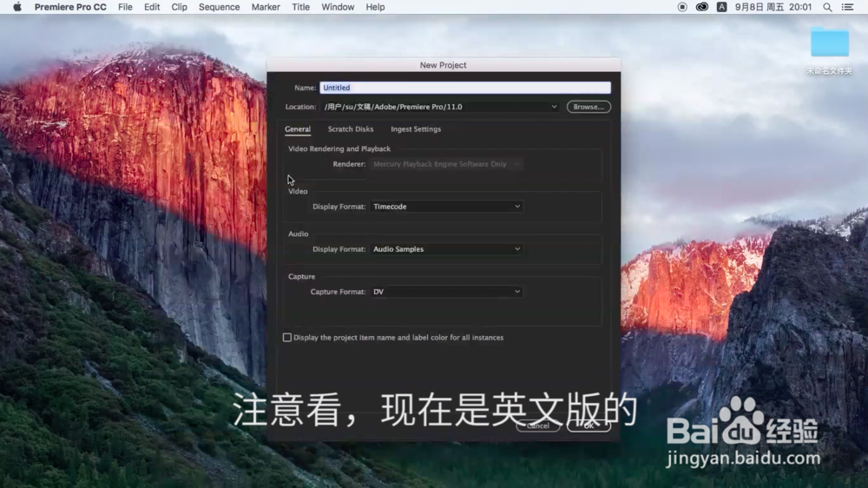
Task: Open the Clip menu
Action: coord(179,7)
